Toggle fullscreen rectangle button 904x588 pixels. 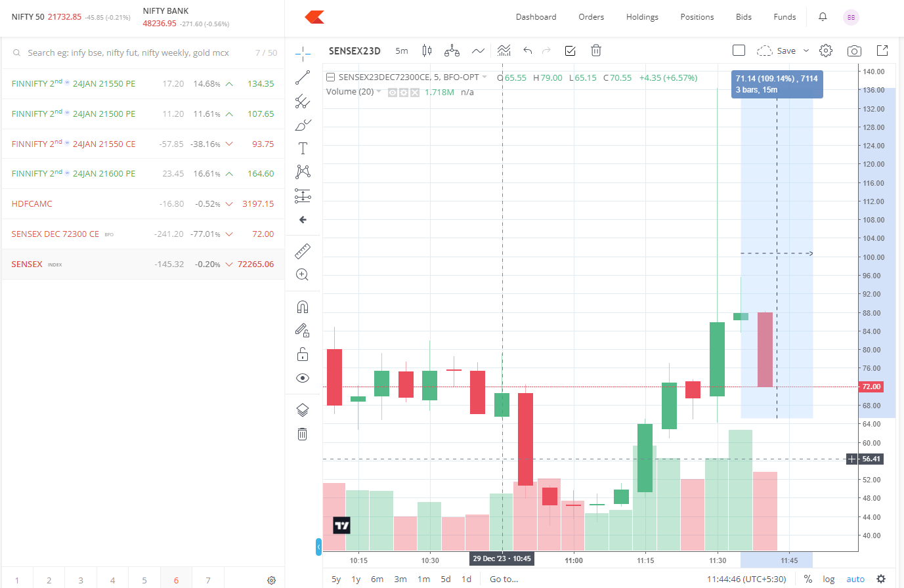[x=739, y=51]
